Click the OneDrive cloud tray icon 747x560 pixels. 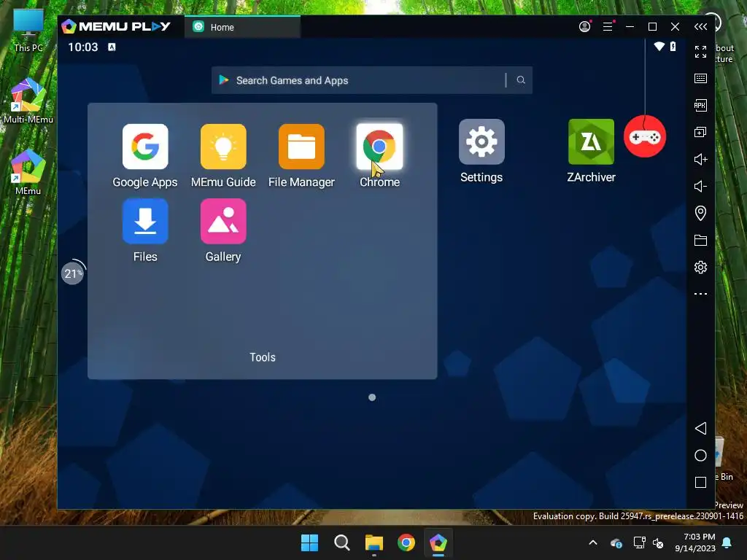[616, 542]
